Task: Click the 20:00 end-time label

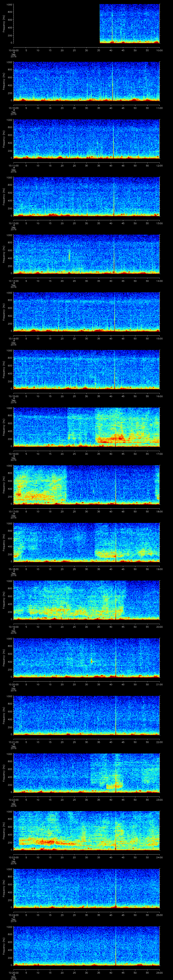Action: (x=160, y=627)
